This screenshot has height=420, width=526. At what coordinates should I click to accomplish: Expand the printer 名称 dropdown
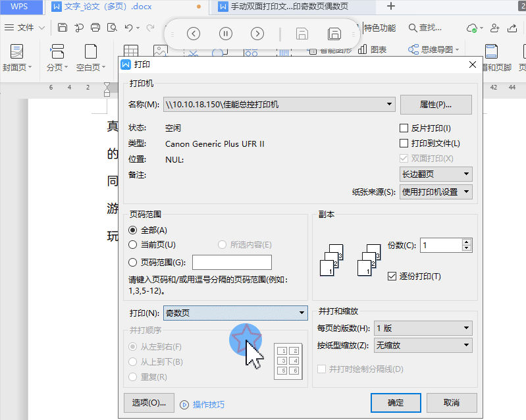tap(390, 104)
